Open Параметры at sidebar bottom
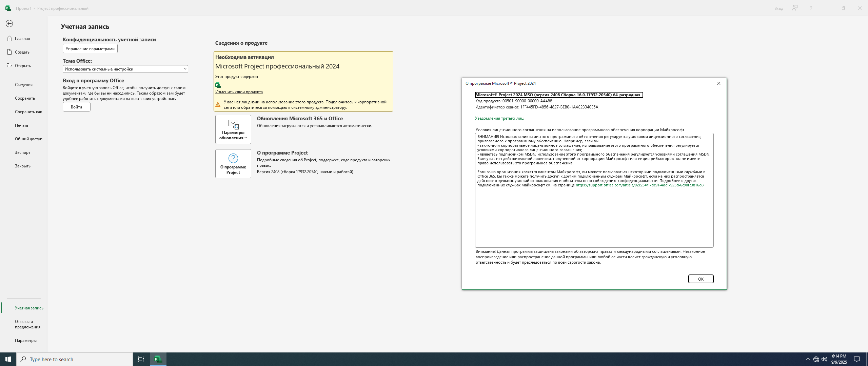This screenshot has width=868, height=366. (25, 341)
